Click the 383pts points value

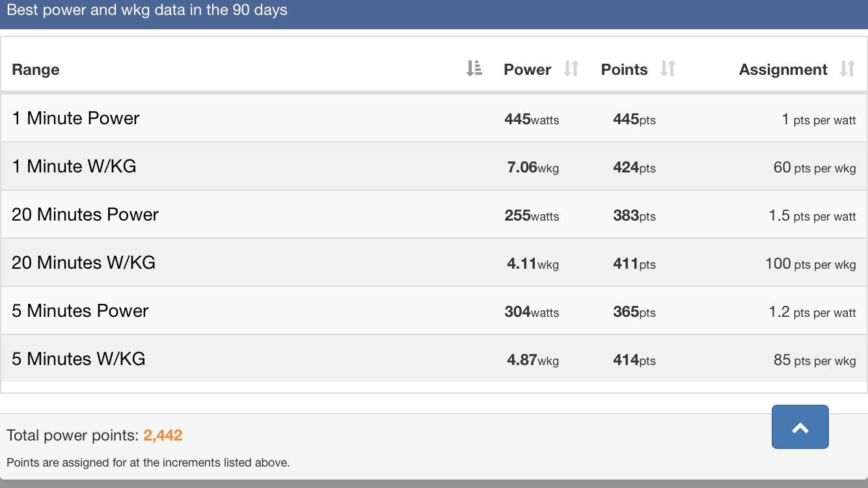[634, 215]
